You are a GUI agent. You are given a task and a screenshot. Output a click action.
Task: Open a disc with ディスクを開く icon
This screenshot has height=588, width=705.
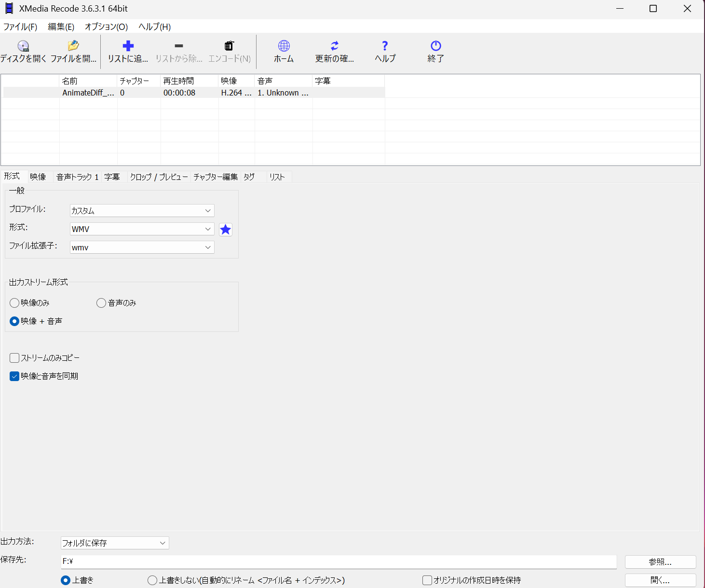click(x=23, y=46)
